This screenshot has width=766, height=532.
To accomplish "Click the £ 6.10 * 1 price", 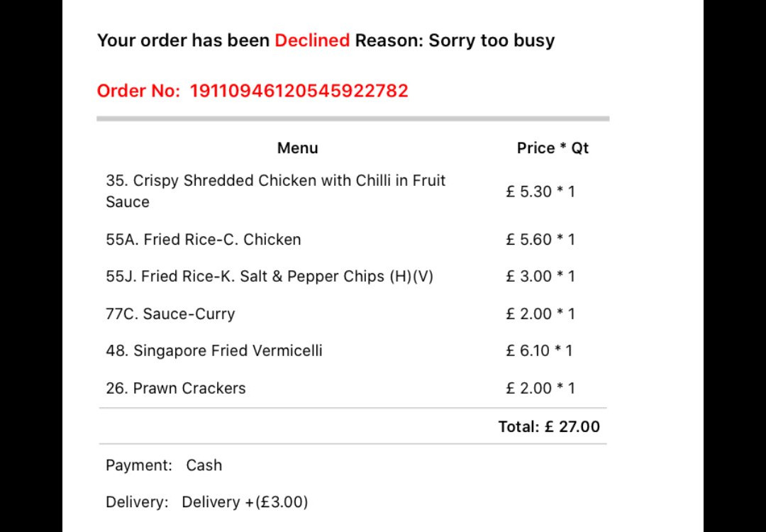I will pos(539,351).
